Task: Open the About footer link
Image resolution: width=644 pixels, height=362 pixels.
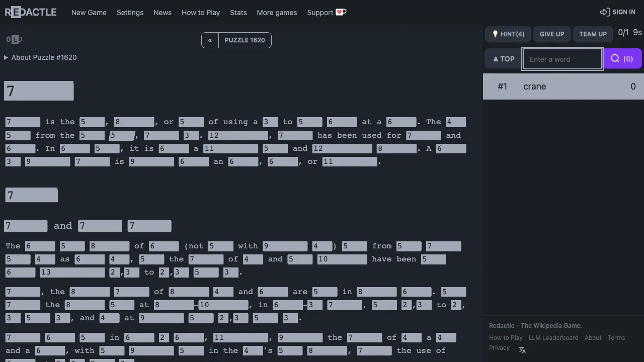Action: tap(593, 338)
